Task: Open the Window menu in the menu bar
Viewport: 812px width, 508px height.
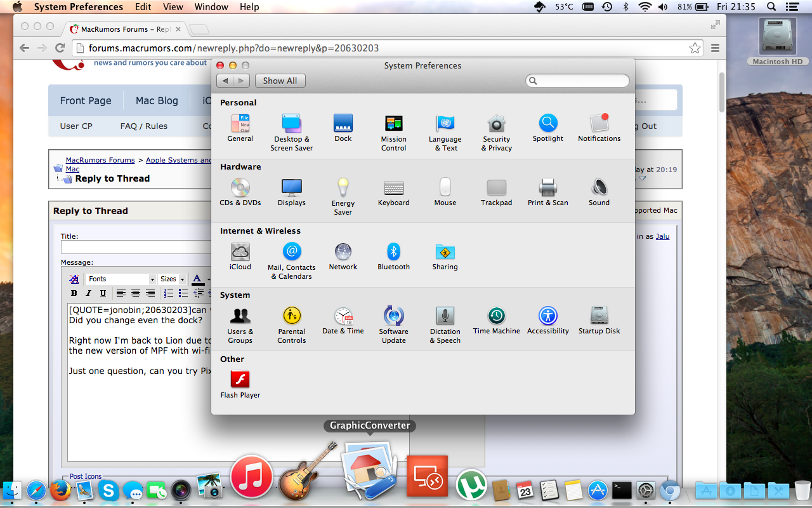Action: [211, 7]
